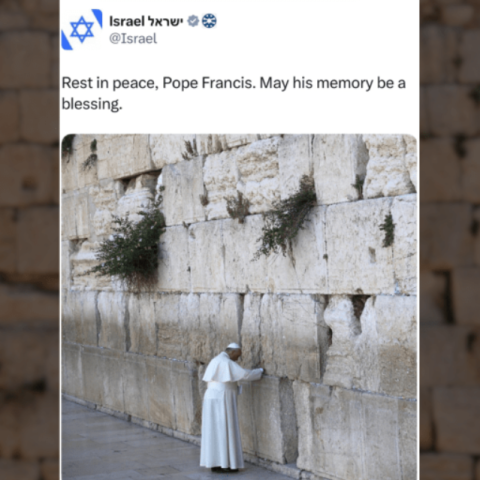
Task: Click the word "blessing." in the tweet
Action: pos(92,104)
